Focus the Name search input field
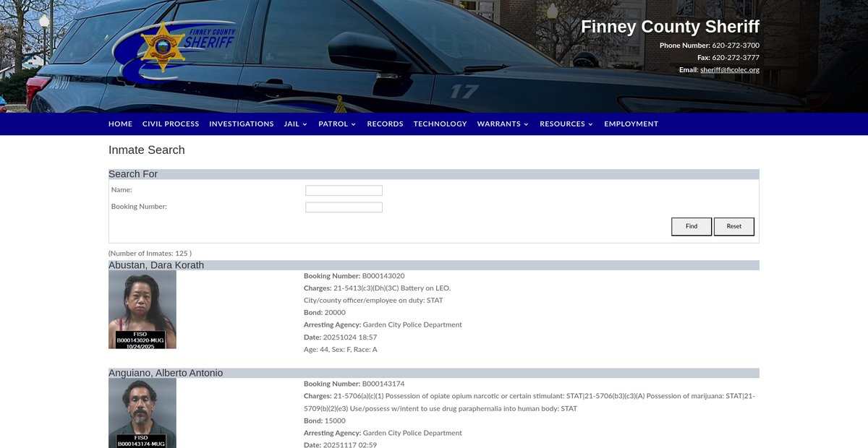The width and height of the screenshot is (868, 448). coord(344,191)
